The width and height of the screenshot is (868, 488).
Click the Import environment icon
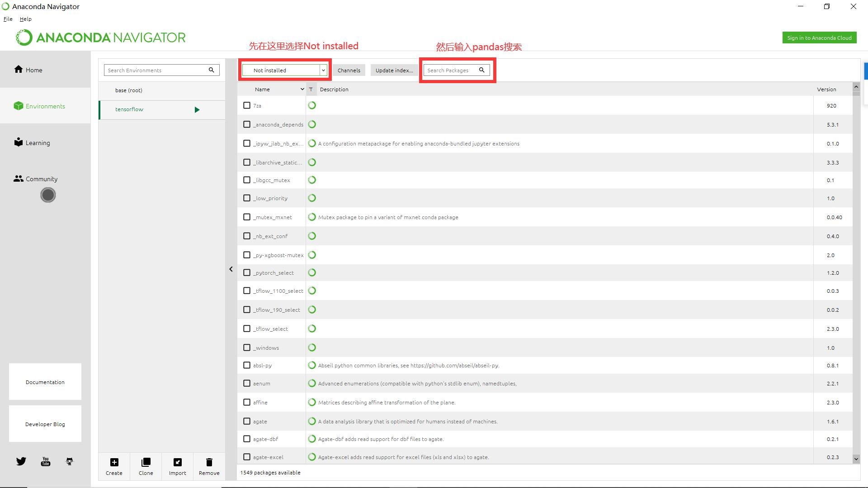(x=177, y=462)
